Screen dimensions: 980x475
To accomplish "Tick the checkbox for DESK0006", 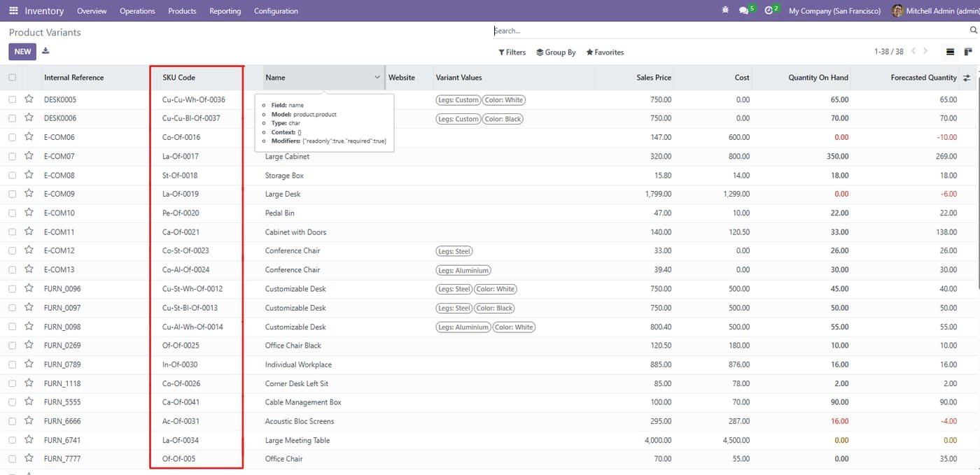I will (x=12, y=118).
